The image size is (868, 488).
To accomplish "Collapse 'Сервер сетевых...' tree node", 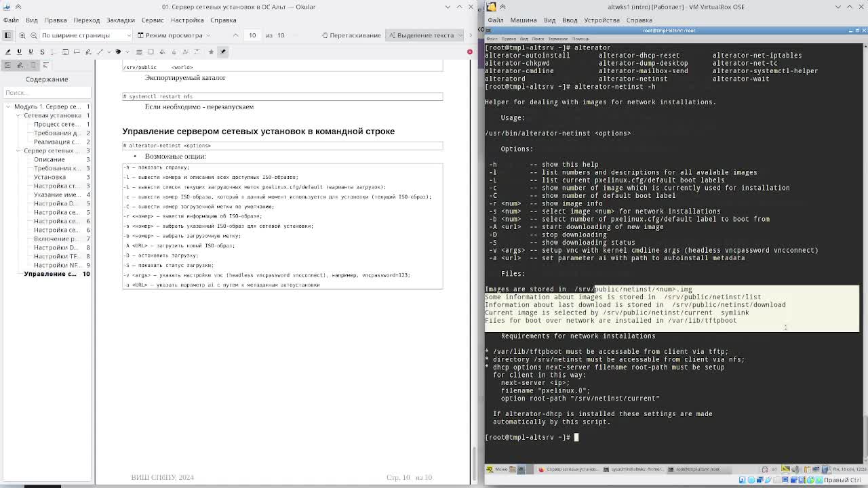I will [18, 150].
